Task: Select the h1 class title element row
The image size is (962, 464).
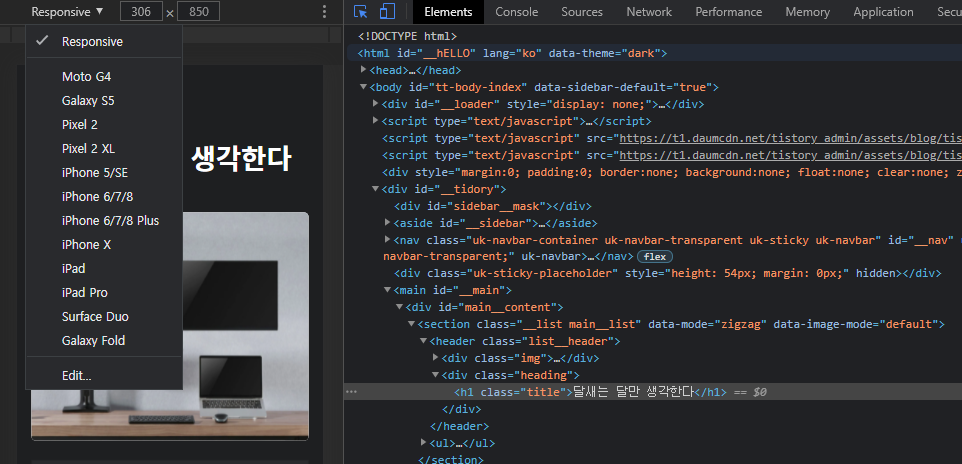Action: point(653,392)
